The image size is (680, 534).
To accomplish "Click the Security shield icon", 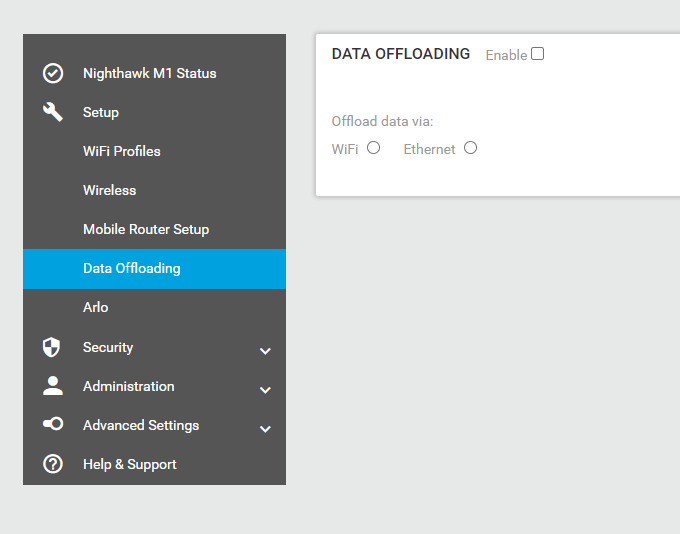I will 51,347.
